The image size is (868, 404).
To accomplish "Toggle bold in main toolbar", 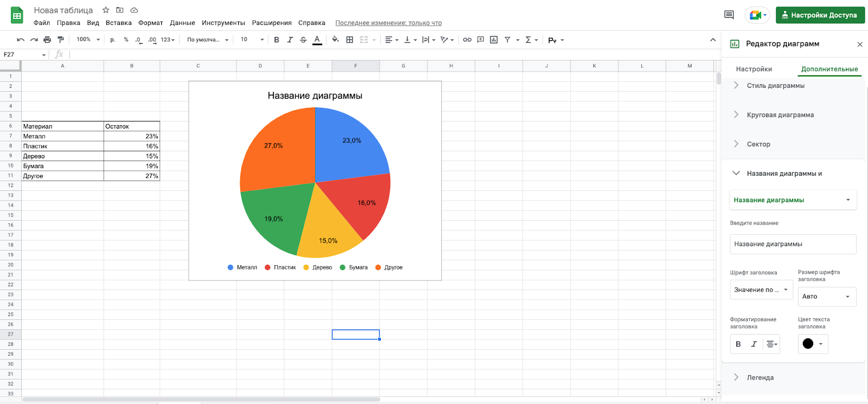I will coord(277,40).
